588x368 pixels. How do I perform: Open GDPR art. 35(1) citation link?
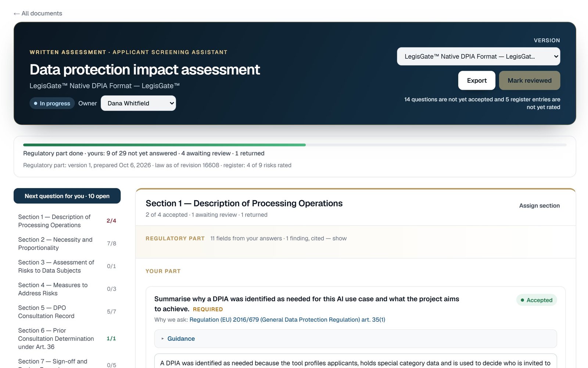click(287, 319)
